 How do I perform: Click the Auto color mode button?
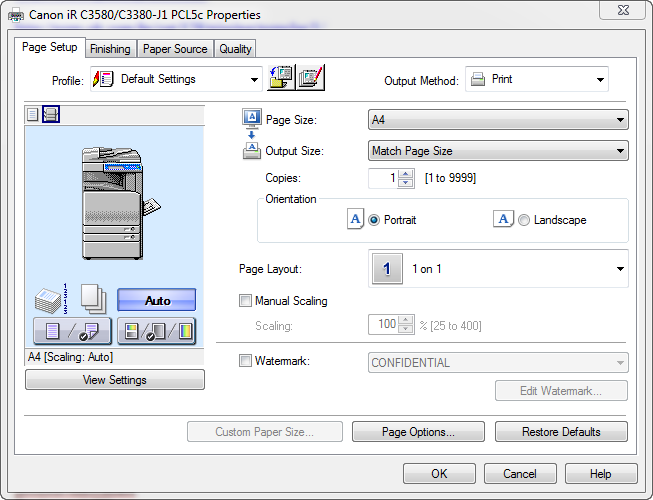point(157,300)
